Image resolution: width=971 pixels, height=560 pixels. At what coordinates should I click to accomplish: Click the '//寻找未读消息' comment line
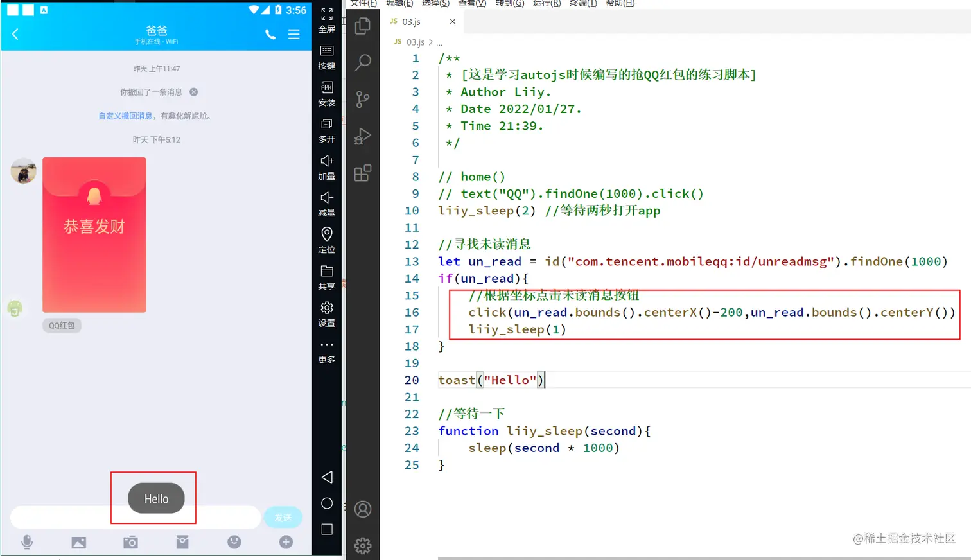484,245
